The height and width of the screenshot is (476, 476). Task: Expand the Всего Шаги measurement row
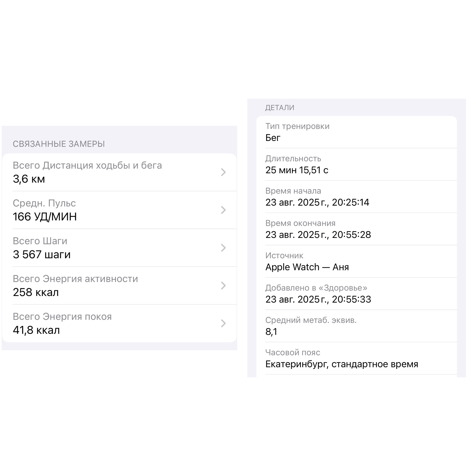pos(119,248)
